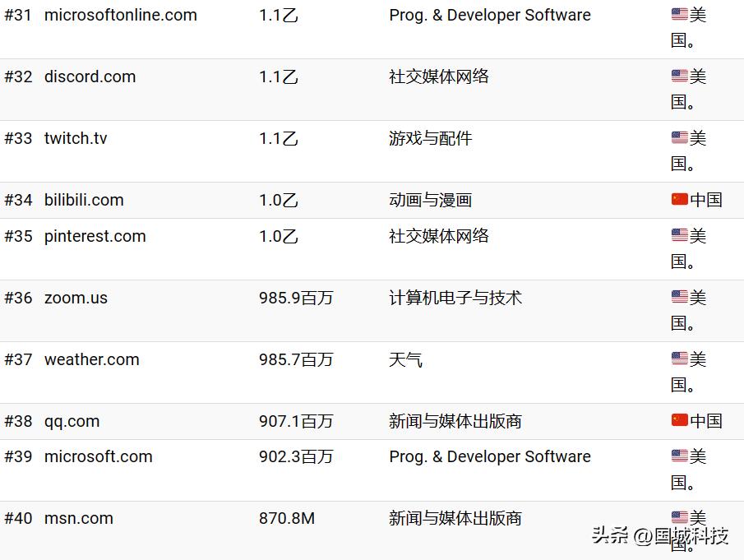Click the twitch.tv domain name
This screenshot has height=560, width=744.
75,138
